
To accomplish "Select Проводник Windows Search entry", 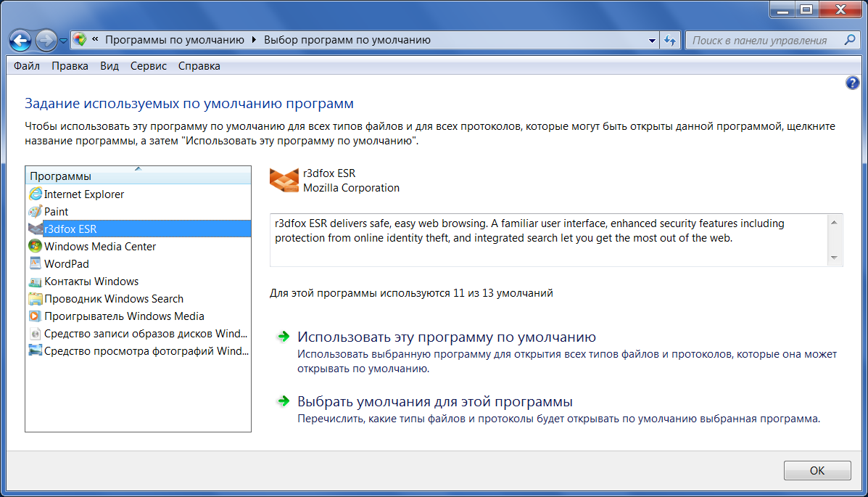I will [x=139, y=299].
